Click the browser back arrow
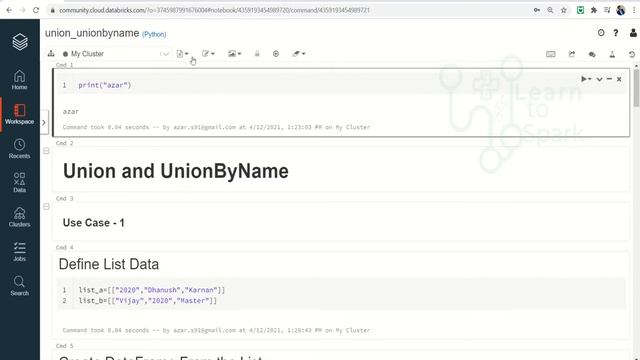This screenshot has width=640, height=360. 9,10
